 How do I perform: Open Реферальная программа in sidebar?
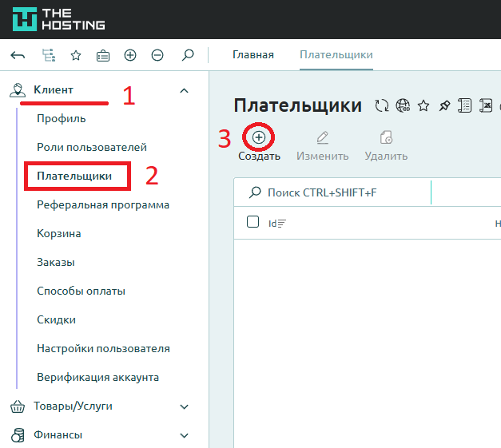103,205
